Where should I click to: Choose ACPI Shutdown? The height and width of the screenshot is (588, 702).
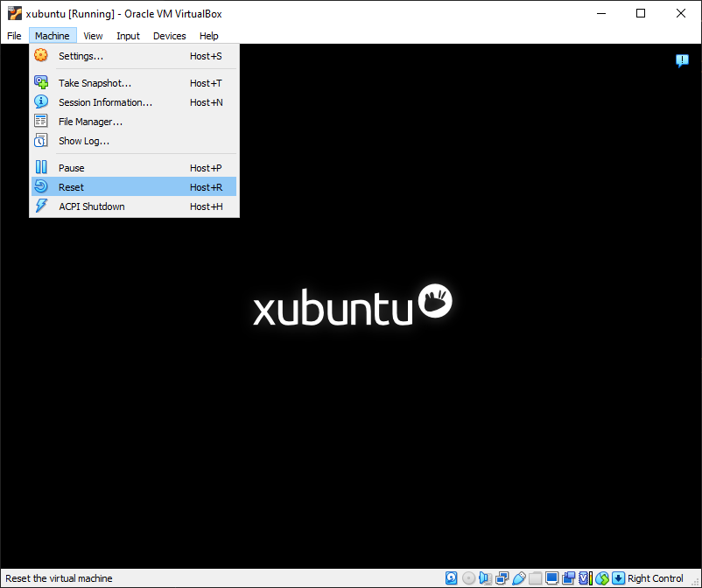tap(134, 206)
